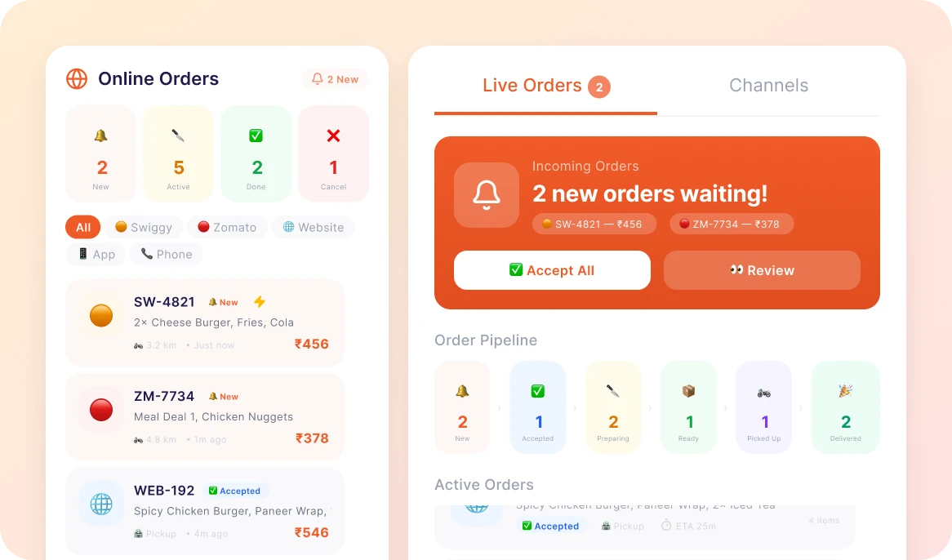This screenshot has width=952, height=560.
Task: Click the globe icon beside Online Orders
Action: [77, 79]
